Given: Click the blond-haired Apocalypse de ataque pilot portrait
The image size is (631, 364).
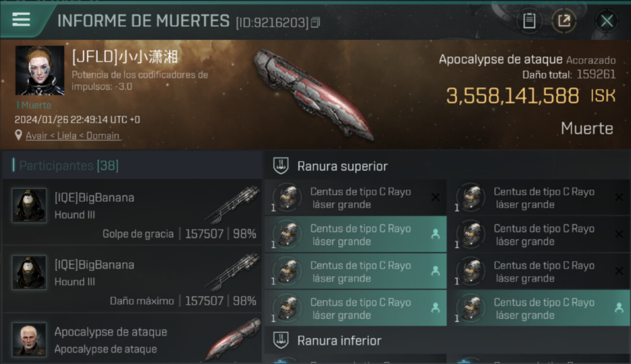Looking at the screenshot, I should pyautogui.click(x=29, y=339).
